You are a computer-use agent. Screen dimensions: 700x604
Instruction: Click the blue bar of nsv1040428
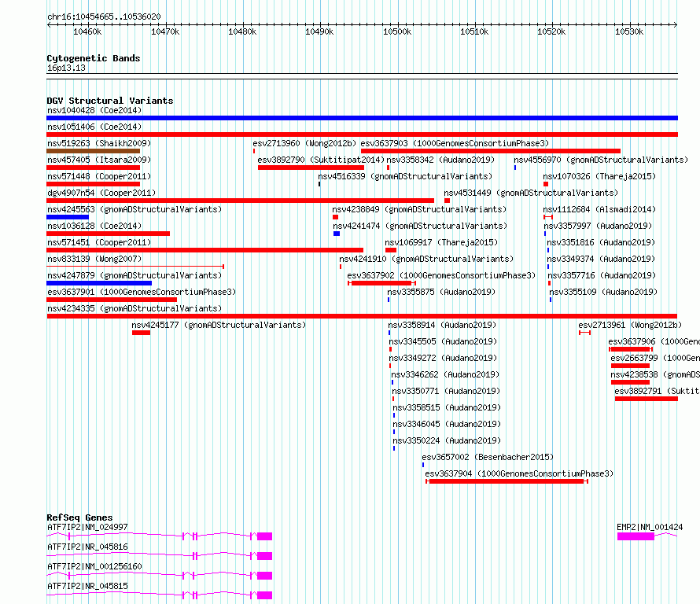tap(362, 118)
